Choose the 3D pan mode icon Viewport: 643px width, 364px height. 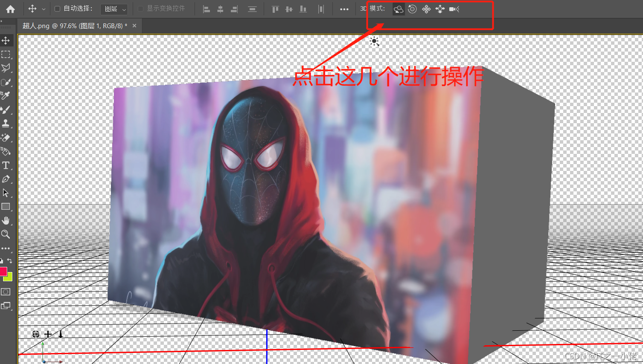click(x=426, y=9)
